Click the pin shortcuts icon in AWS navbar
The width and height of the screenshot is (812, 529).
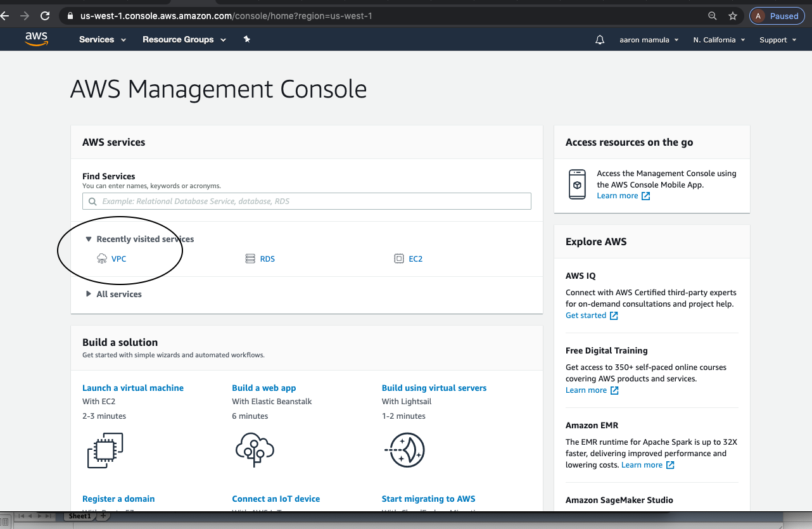click(247, 39)
